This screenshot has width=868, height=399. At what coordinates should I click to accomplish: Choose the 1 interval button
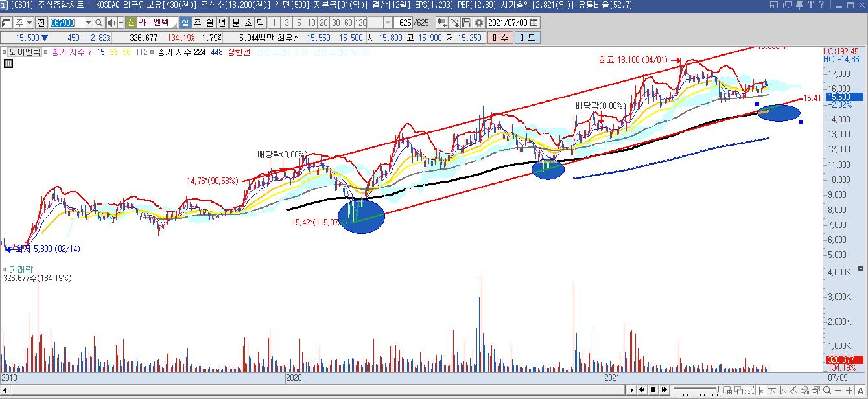[x=274, y=23]
